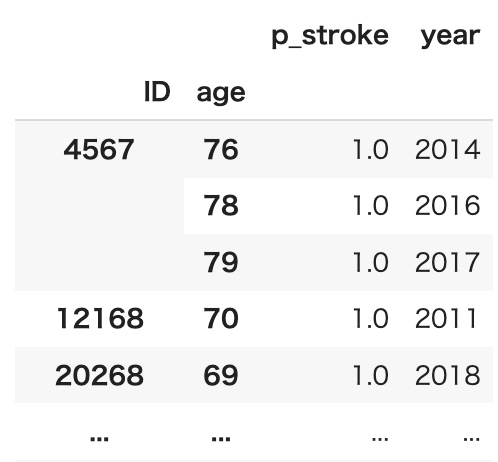Viewport: 498px width, 462px height.
Task: Select the year 2017 cell
Action: click(448, 262)
